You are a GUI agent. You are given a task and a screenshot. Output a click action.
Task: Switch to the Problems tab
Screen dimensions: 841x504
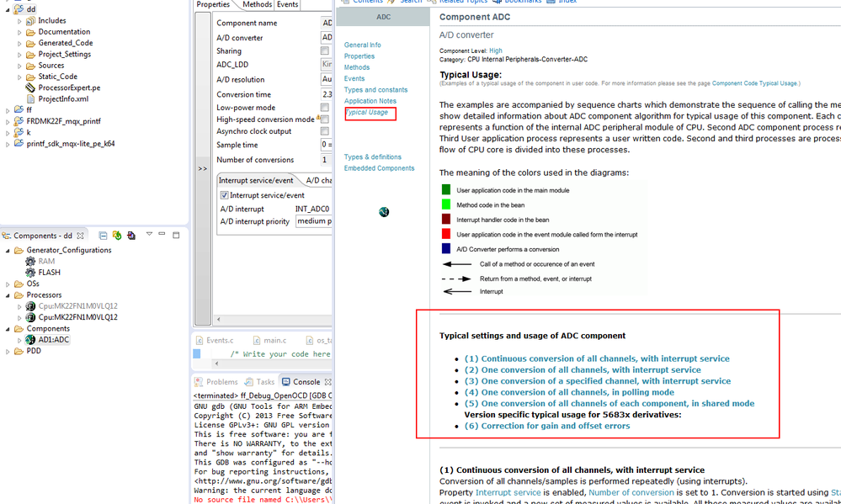(x=216, y=382)
